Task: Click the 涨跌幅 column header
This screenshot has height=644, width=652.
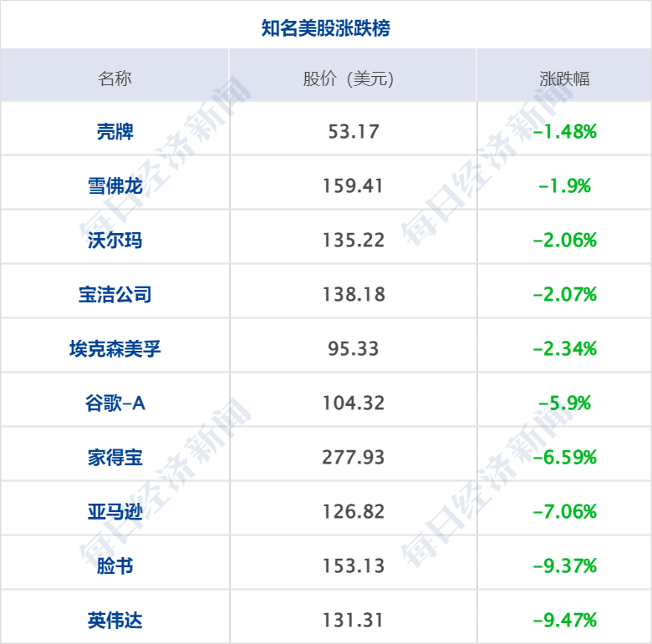Action: pyautogui.click(x=565, y=79)
